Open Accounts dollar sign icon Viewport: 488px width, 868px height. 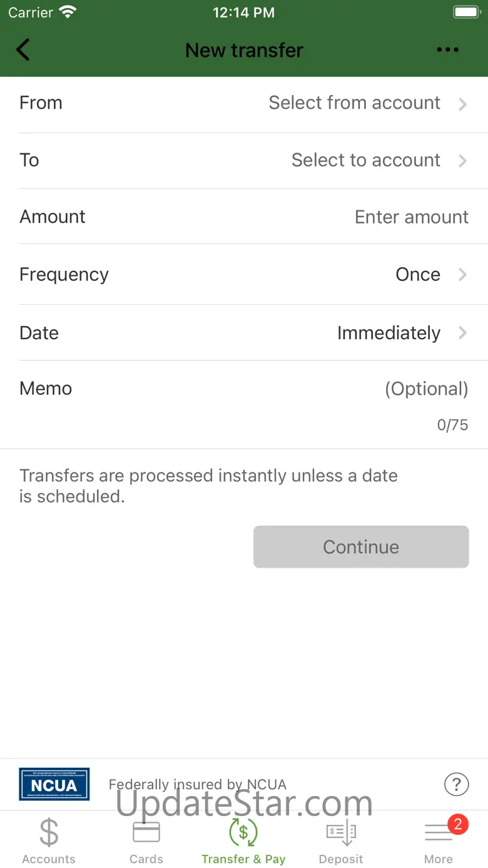(49, 833)
